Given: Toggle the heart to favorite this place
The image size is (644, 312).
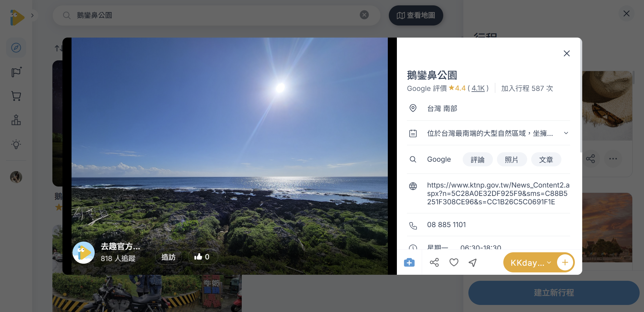Looking at the screenshot, I should coord(454,262).
